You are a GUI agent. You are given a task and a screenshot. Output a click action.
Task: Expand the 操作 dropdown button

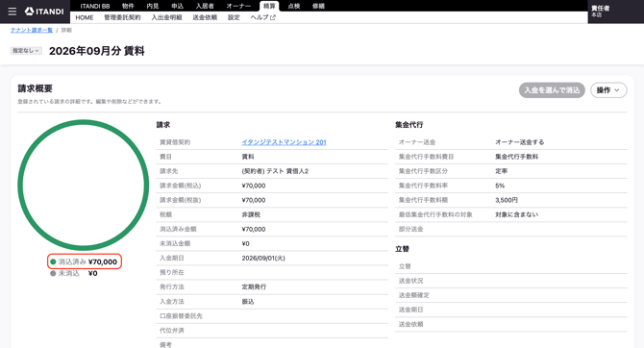tap(608, 90)
